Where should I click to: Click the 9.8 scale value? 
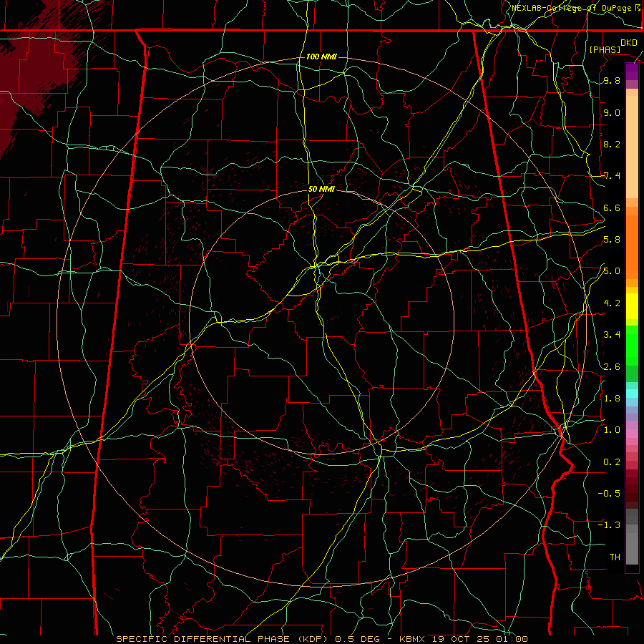pos(612,81)
